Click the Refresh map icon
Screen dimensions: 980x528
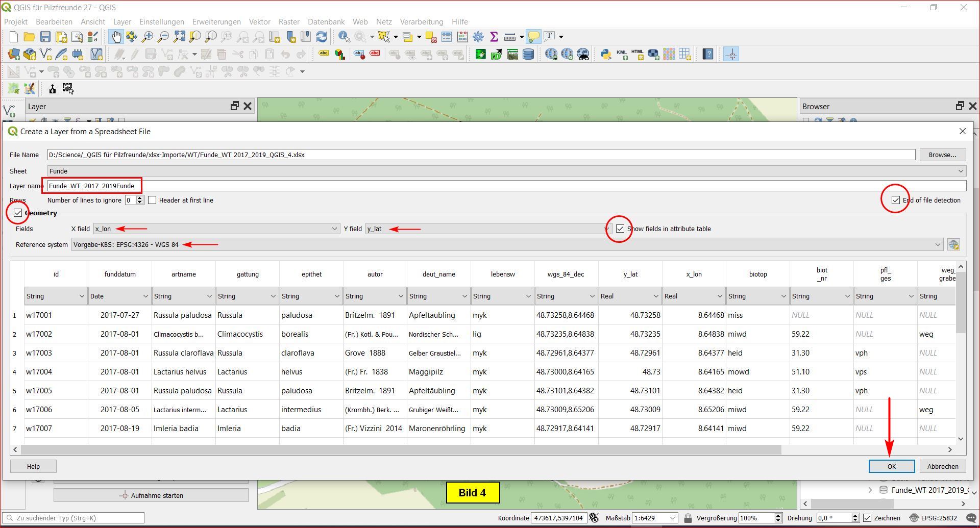click(322, 37)
